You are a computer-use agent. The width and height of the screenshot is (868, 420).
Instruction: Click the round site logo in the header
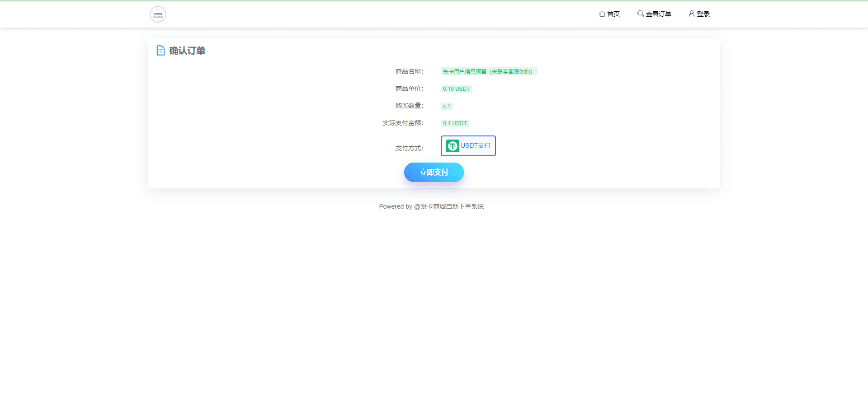pos(158,14)
